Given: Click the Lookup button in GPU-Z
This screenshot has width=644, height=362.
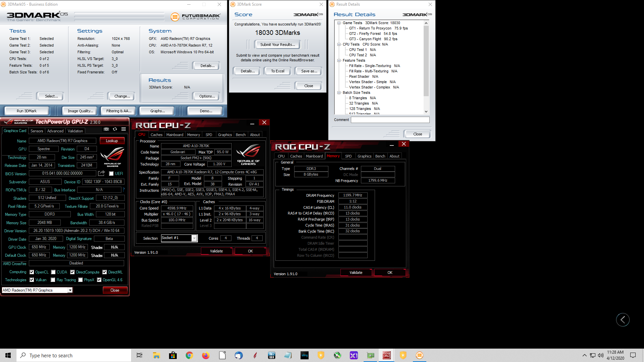Looking at the screenshot, I should (x=112, y=141).
